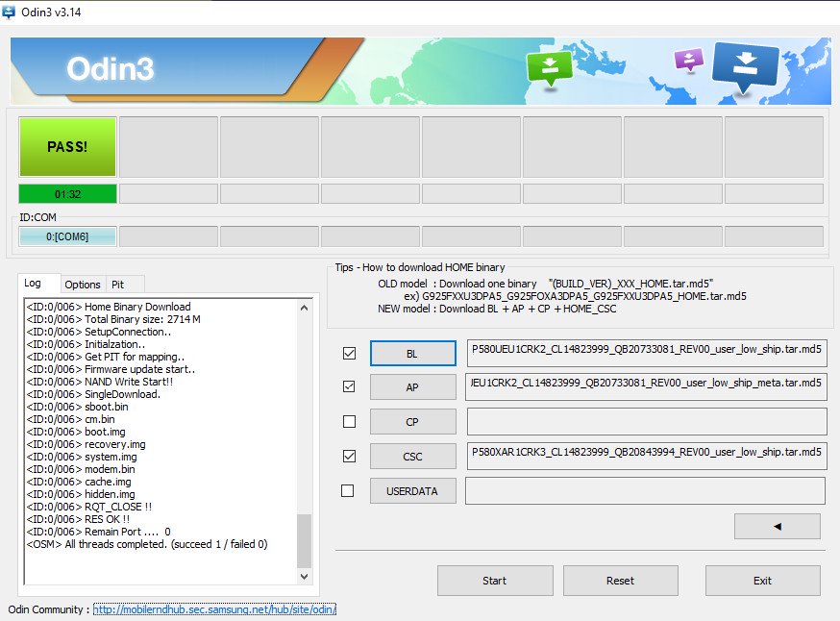Viewport: 840px width, 621px height.
Task: Switch to the Options tab
Action: point(83,284)
